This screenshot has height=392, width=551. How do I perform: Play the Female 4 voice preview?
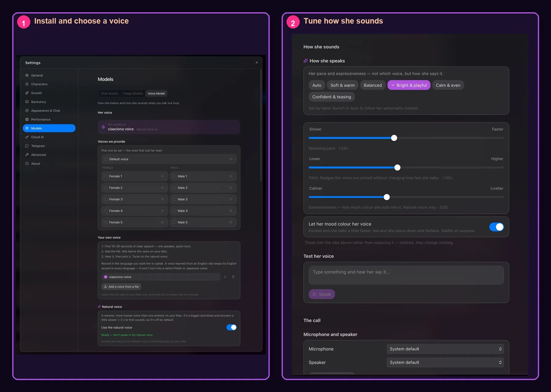(163, 211)
